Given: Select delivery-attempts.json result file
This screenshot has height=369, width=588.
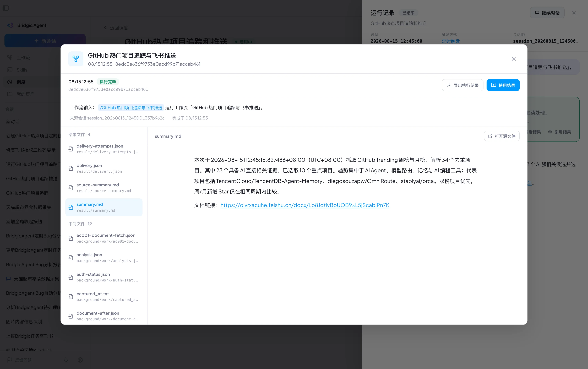Looking at the screenshot, I should tap(104, 149).
